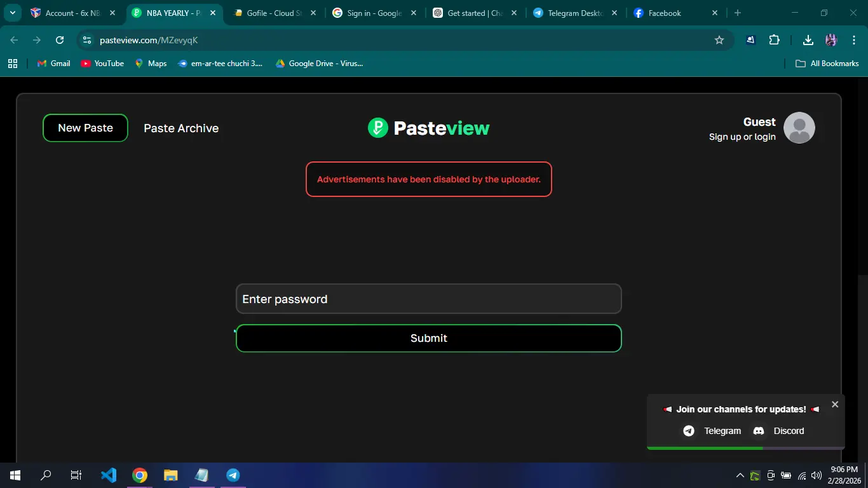This screenshot has width=868, height=488.
Task: Click the Enter password input field
Action: point(428,299)
